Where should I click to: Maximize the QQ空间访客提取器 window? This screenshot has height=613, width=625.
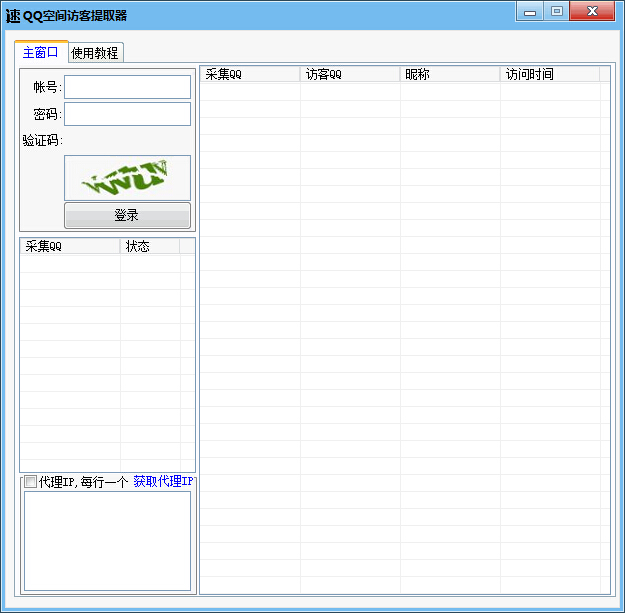coord(557,11)
